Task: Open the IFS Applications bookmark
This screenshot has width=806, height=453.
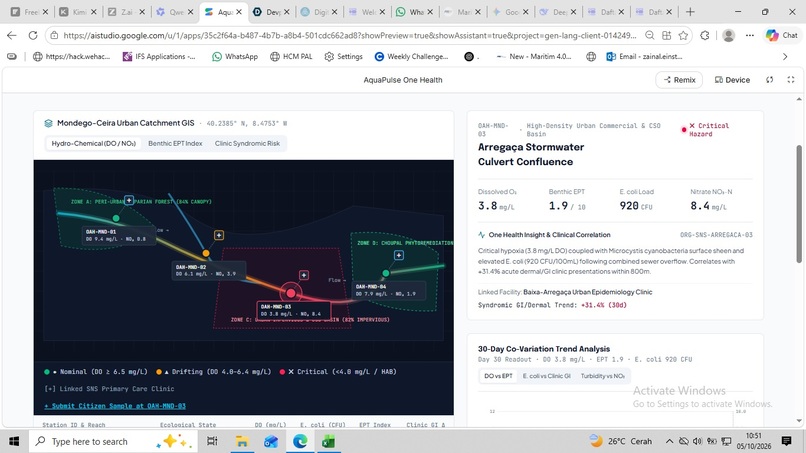Action: coord(159,57)
